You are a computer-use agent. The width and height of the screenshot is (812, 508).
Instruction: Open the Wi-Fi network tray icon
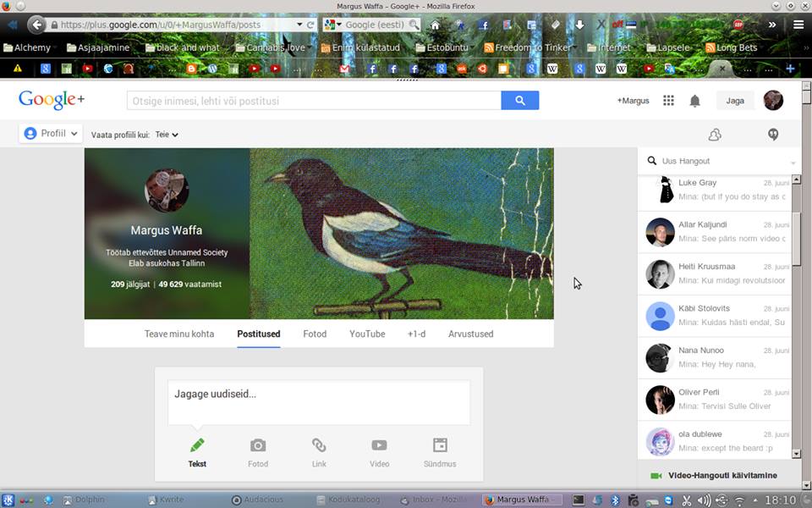point(739,500)
